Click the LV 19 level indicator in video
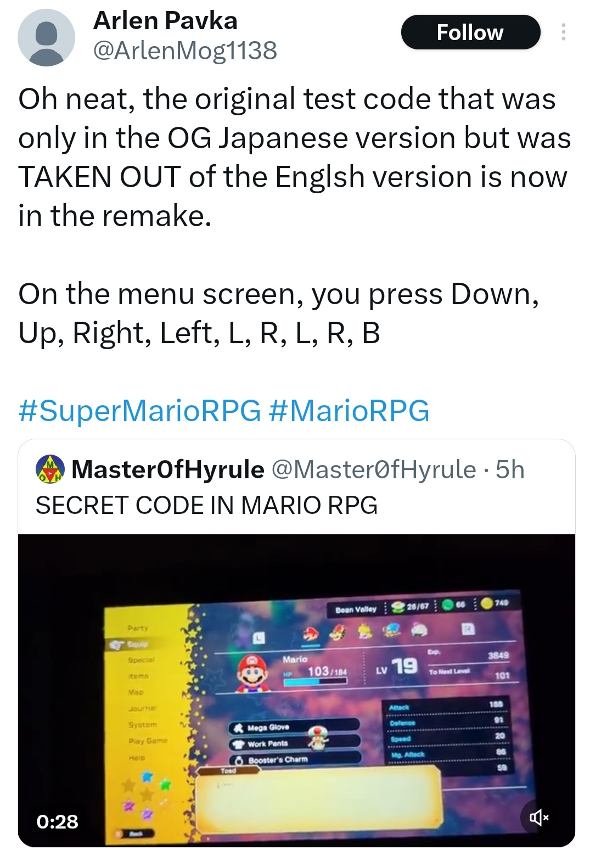This screenshot has height=868, width=590. pos(397,667)
